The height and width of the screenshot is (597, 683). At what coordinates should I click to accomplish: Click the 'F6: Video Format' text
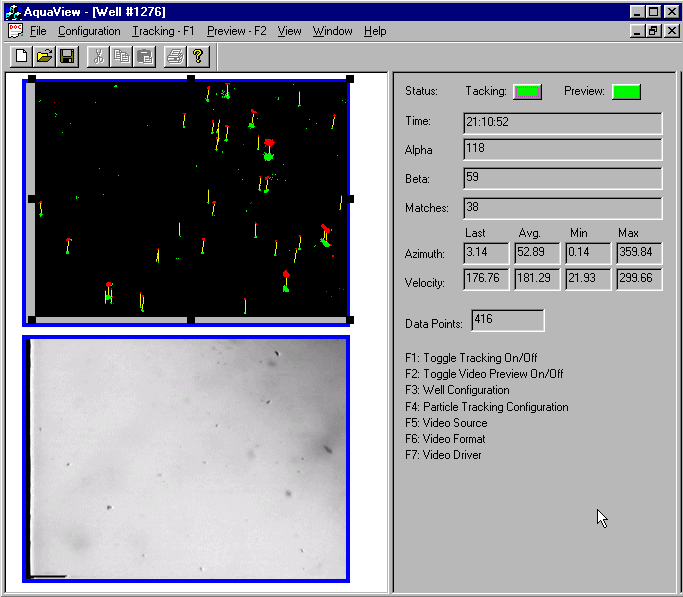coord(445,439)
